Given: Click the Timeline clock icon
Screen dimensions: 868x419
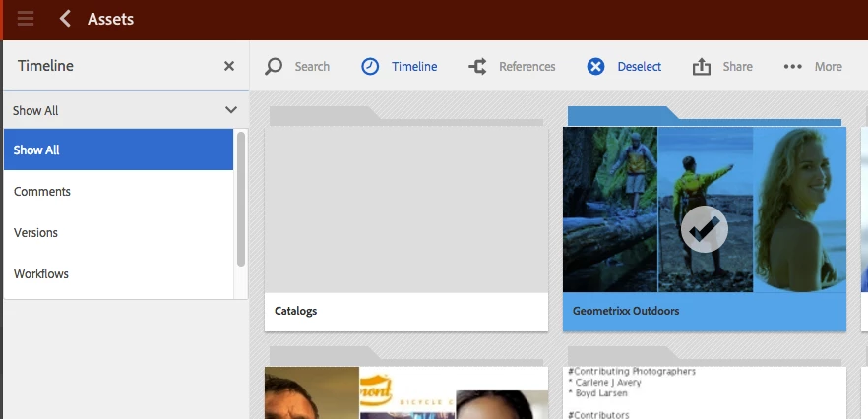Looking at the screenshot, I should pos(370,67).
